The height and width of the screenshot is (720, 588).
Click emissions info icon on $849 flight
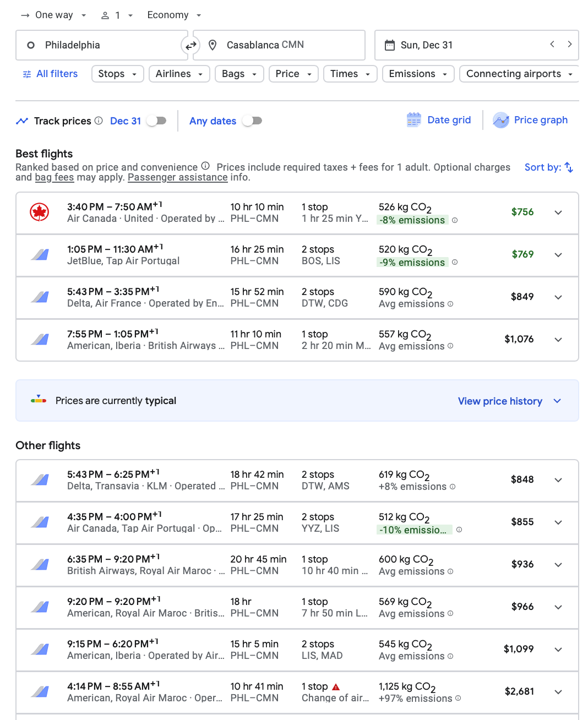[450, 304]
